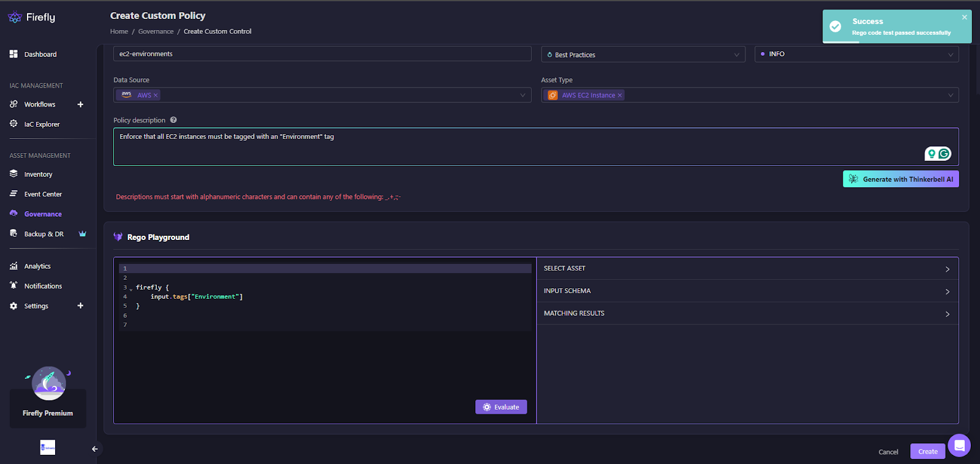980x464 pixels.
Task: Open the Event Center page
Action: point(43,194)
